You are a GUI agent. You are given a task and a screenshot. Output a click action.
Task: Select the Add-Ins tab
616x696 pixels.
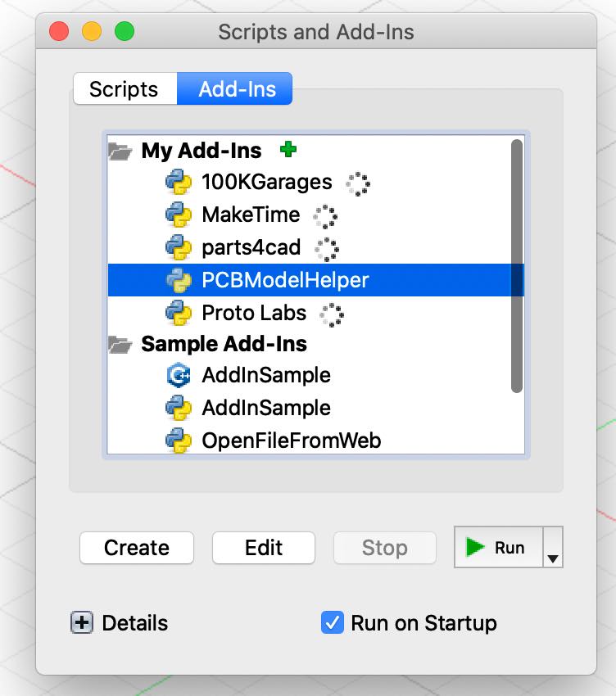[x=235, y=88]
